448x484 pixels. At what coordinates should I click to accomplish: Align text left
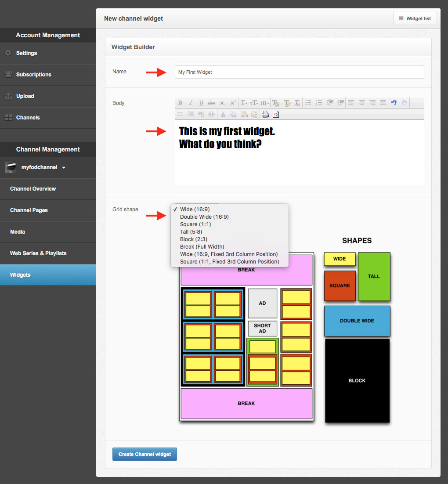click(351, 103)
